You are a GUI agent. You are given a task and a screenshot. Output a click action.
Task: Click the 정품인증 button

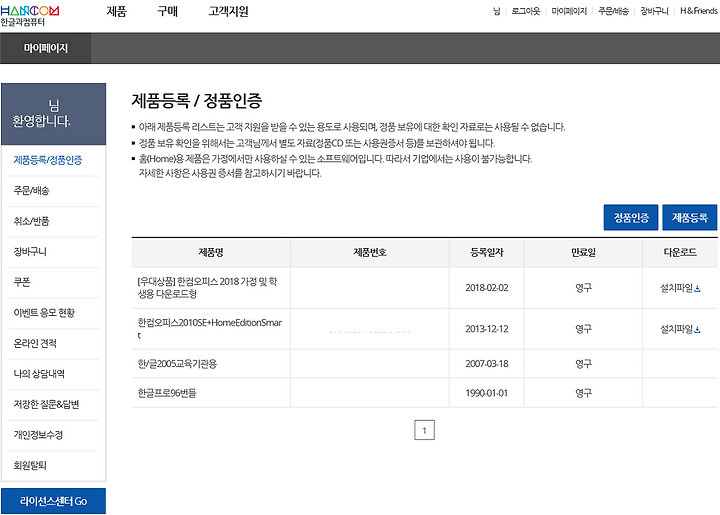pyautogui.click(x=631, y=218)
